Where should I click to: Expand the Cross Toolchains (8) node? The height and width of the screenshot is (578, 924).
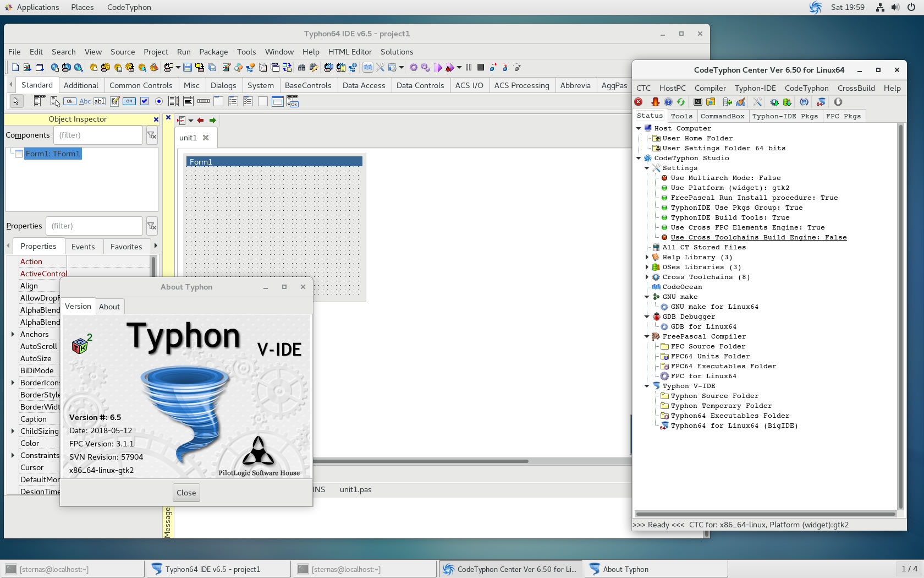click(647, 277)
